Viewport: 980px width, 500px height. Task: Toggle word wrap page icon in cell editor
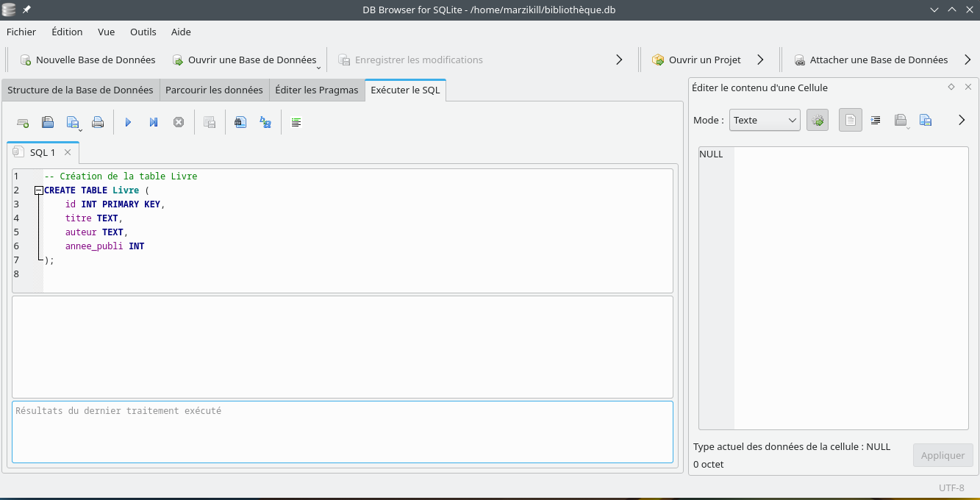click(851, 120)
